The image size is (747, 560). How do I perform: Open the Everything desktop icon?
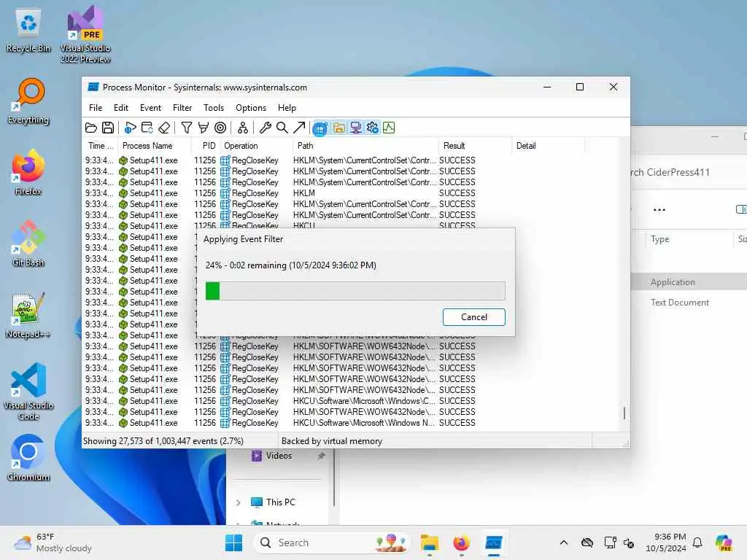[28, 101]
